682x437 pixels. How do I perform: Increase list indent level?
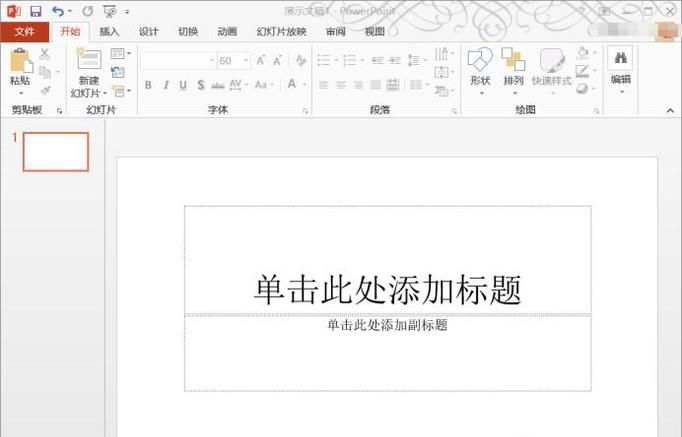pos(394,60)
